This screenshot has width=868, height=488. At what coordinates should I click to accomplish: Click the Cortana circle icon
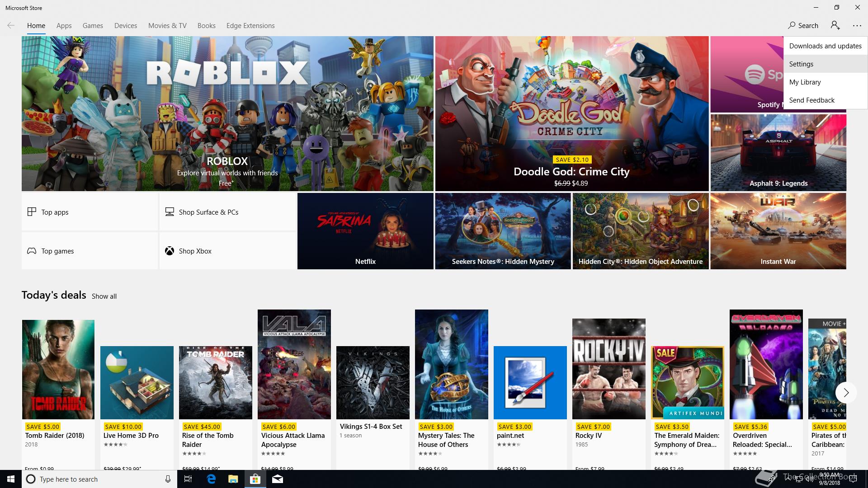pyautogui.click(x=31, y=479)
